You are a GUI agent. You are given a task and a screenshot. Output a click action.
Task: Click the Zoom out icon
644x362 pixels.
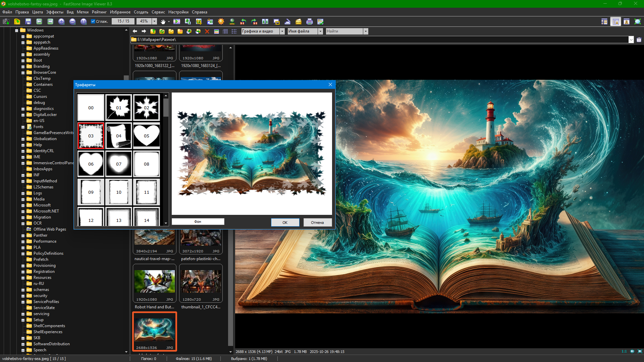pos(72,21)
